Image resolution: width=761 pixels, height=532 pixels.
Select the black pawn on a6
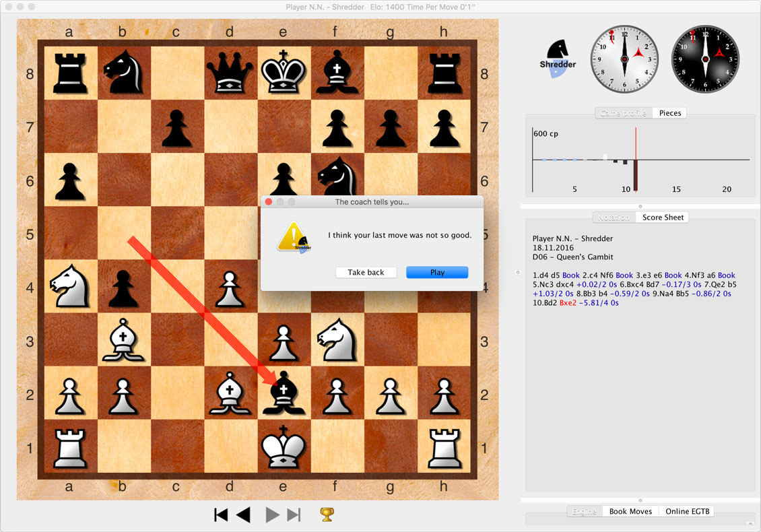point(70,182)
